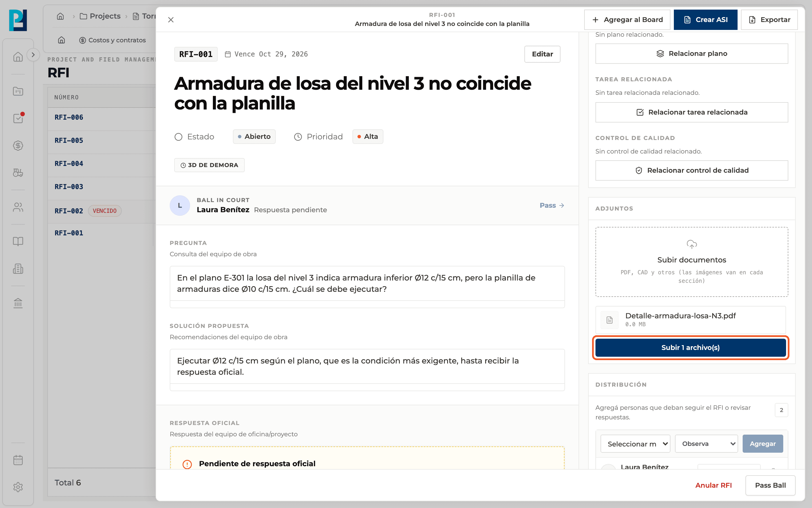The height and width of the screenshot is (508, 812).
Task: Open the board icon in the sidebar
Action: pyautogui.click(x=18, y=91)
